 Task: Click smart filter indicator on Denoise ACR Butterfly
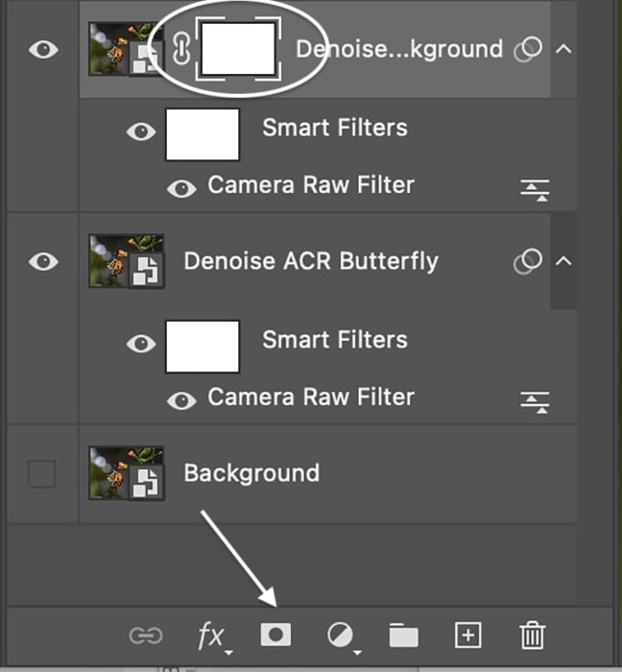[x=528, y=261]
